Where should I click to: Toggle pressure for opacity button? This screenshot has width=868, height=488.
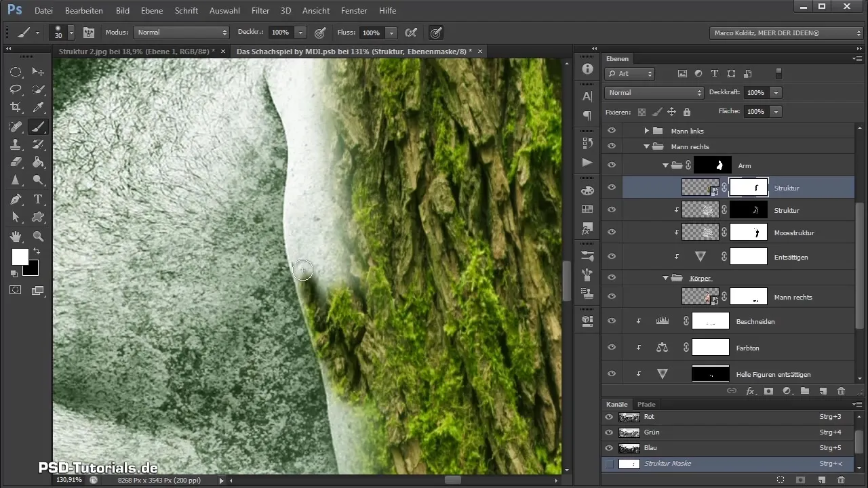(320, 33)
